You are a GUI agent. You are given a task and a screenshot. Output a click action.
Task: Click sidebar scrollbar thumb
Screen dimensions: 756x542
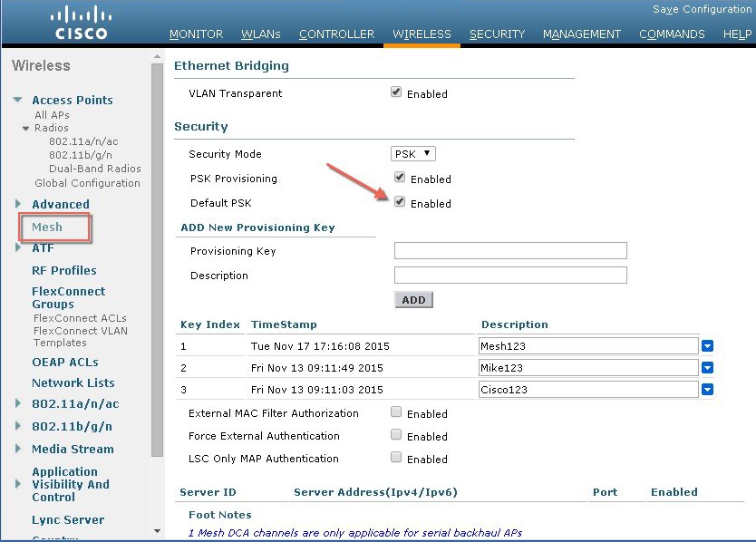pyautogui.click(x=157, y=259)
